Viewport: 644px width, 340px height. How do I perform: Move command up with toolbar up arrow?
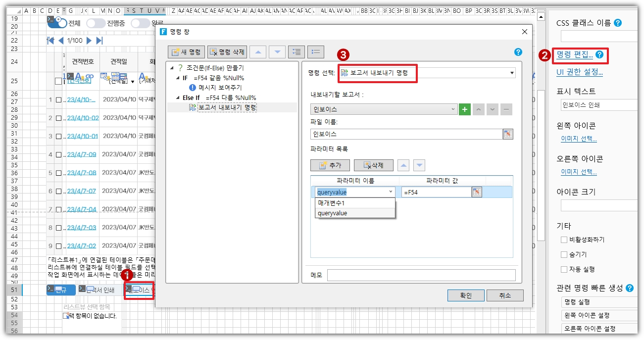click(260, 52)
